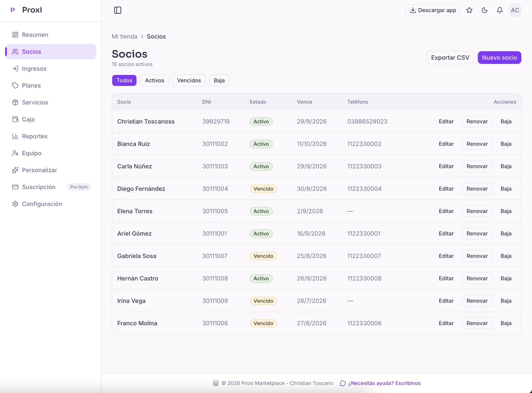Renew Gabriela Sosa membership

pos(477,256)
